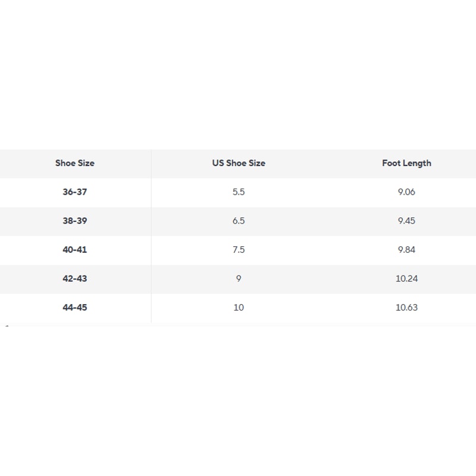The width and height of the screenshot is (476, 476).
Task: Pick the 10.63 foot length cell
Action: (x=406, y=308)
